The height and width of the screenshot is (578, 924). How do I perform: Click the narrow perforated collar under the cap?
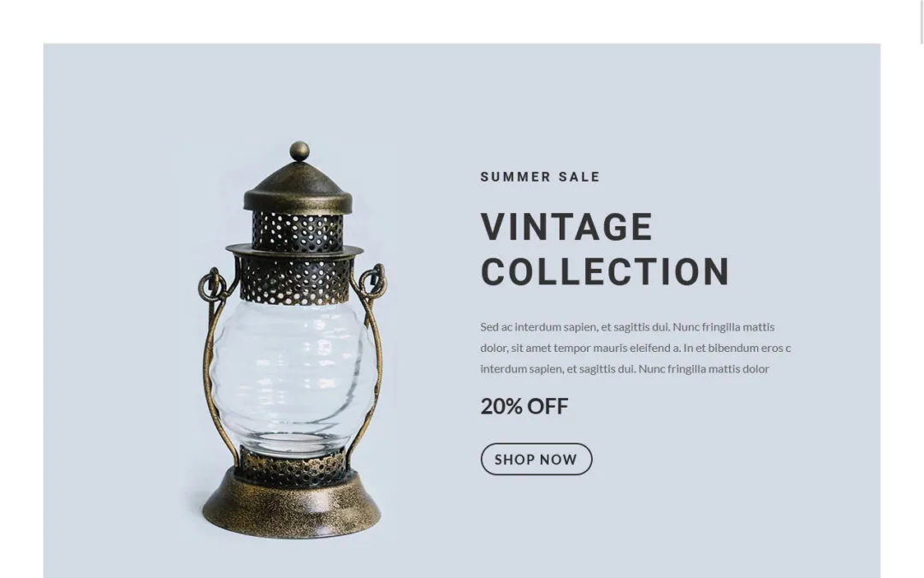tap(298, 231)
